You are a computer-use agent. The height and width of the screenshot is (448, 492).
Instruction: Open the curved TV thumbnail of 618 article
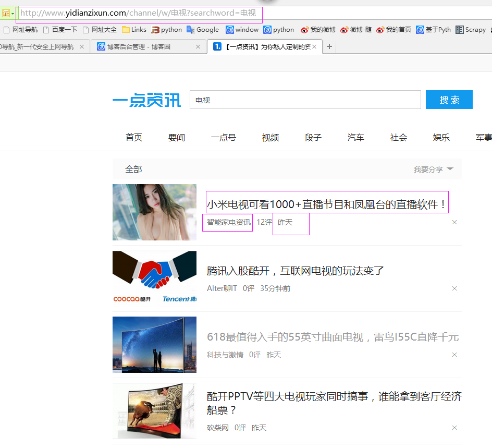click(154, 345)
